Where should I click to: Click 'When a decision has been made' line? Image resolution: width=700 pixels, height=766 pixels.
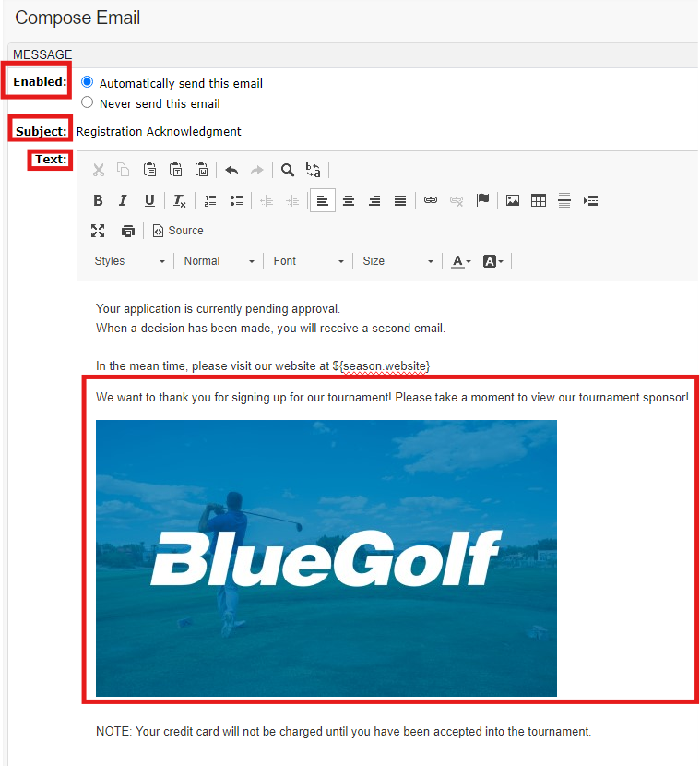pyautogui.click(x=270, y=328)
